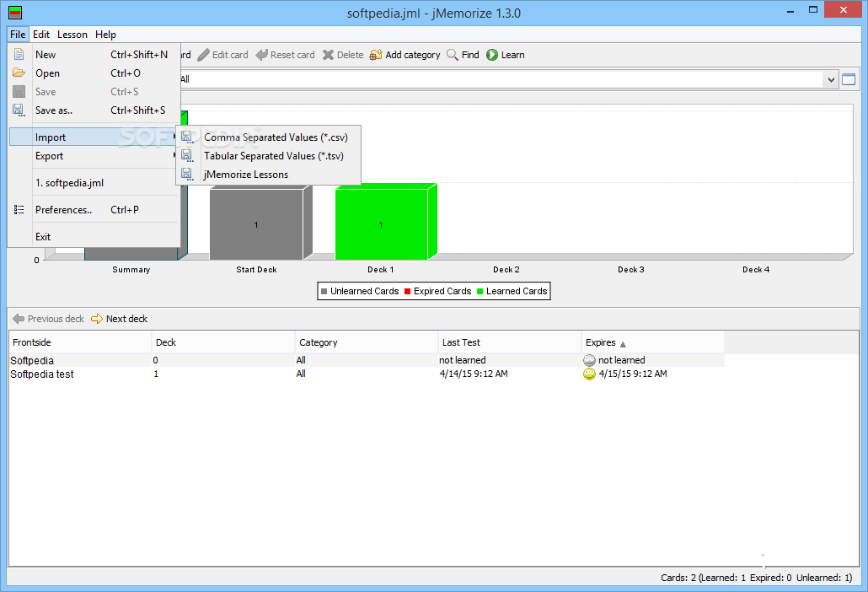The image size is (868, 592).
Task: Click the Find magnifier icon
Action: 453,55
